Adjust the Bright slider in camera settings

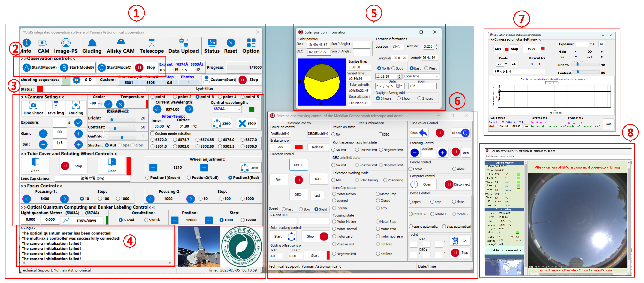(112, 120)
